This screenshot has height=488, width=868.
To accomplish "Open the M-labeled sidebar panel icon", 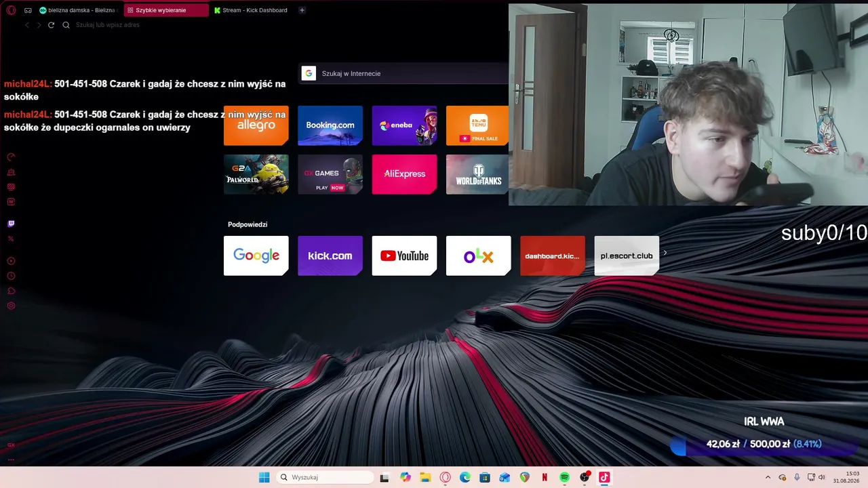I will click(11, 202).
